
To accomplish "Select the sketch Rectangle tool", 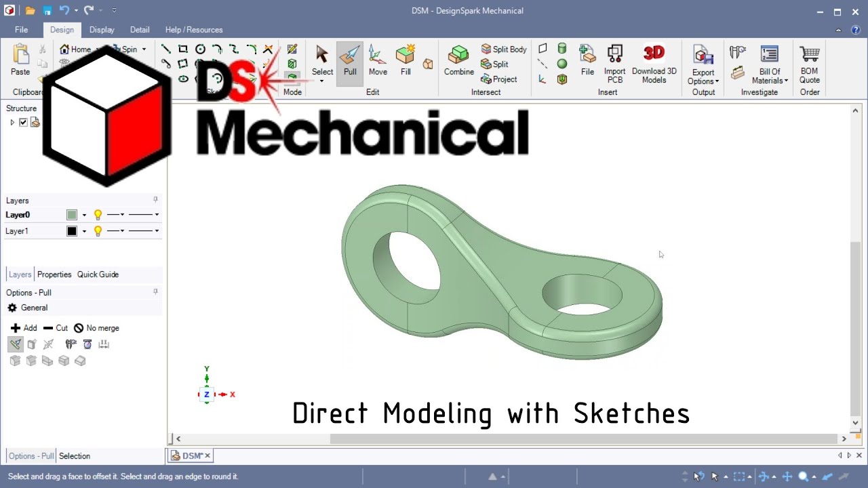I will 183,49.
